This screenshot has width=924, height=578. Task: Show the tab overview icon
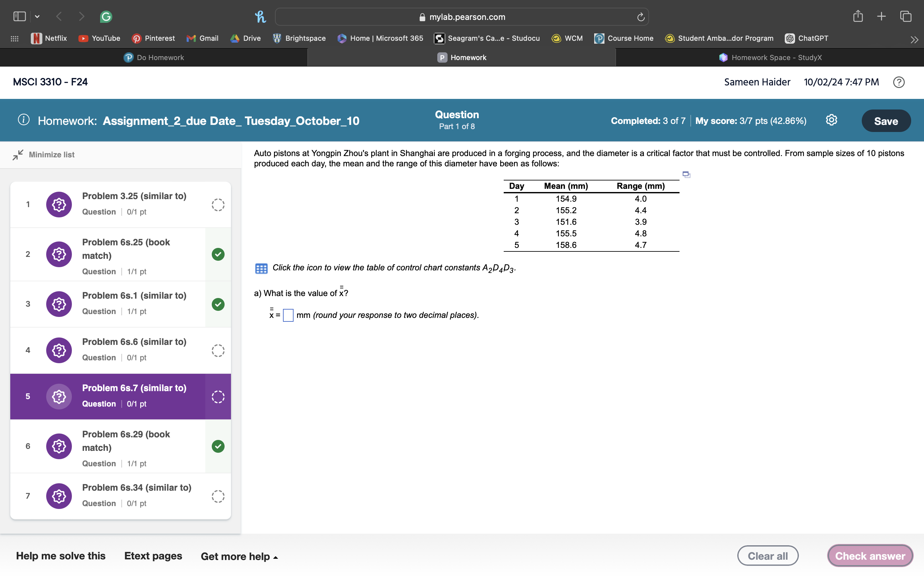pyautogui.click(x=906, y=16)
